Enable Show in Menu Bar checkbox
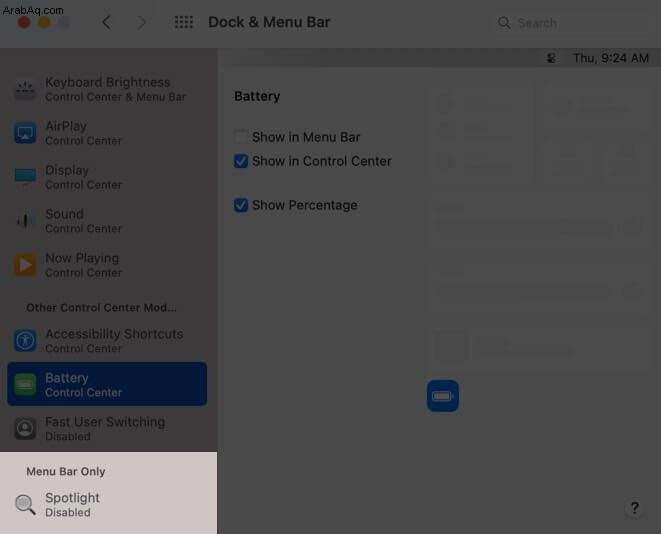Viewport: 661px width, 534px height. (x=241, y=137)
